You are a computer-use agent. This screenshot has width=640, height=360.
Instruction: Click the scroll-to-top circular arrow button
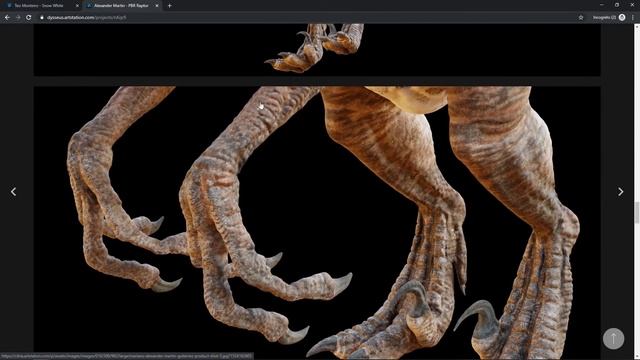coord(613,338)
